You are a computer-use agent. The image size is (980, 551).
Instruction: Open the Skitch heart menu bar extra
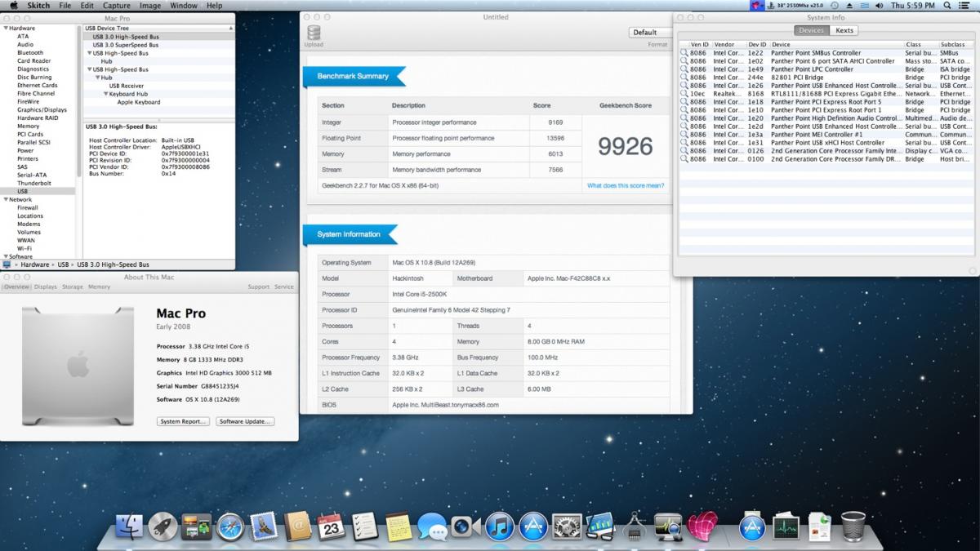(757, 6)
